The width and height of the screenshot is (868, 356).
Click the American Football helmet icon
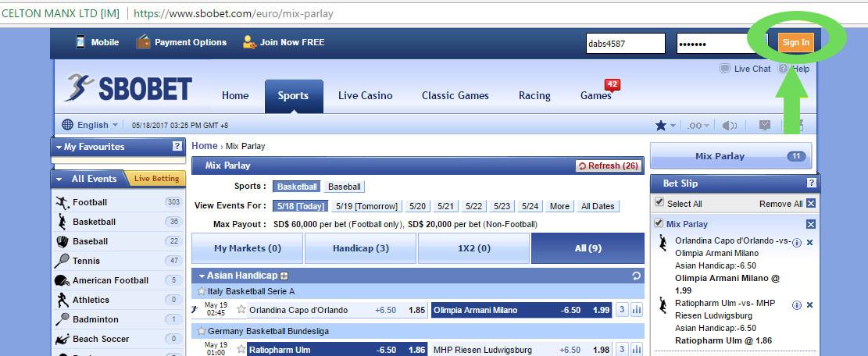coord(62,280)
